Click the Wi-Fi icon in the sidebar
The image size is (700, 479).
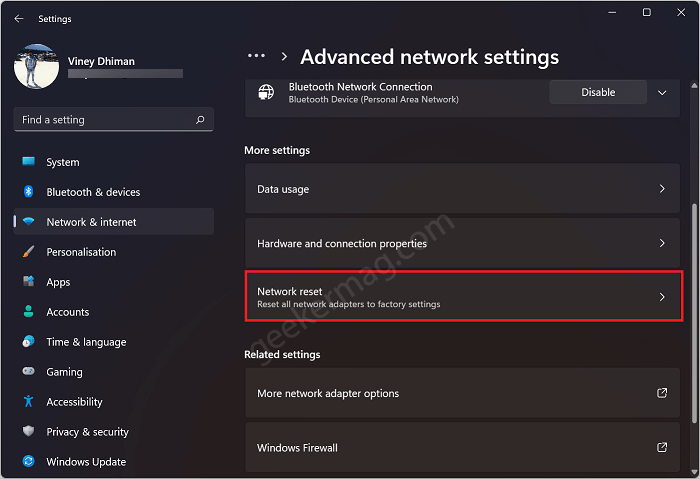point(29,221)
